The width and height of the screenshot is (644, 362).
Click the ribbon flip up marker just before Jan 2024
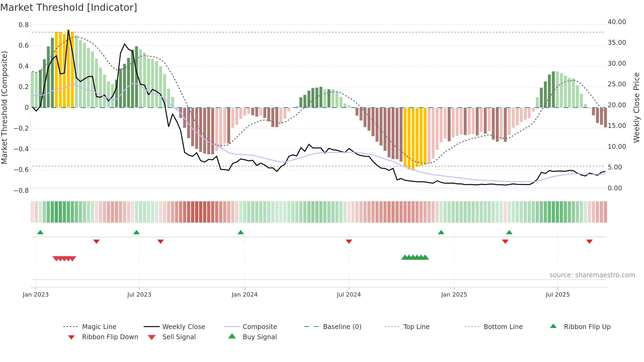[x=241, y=232]
